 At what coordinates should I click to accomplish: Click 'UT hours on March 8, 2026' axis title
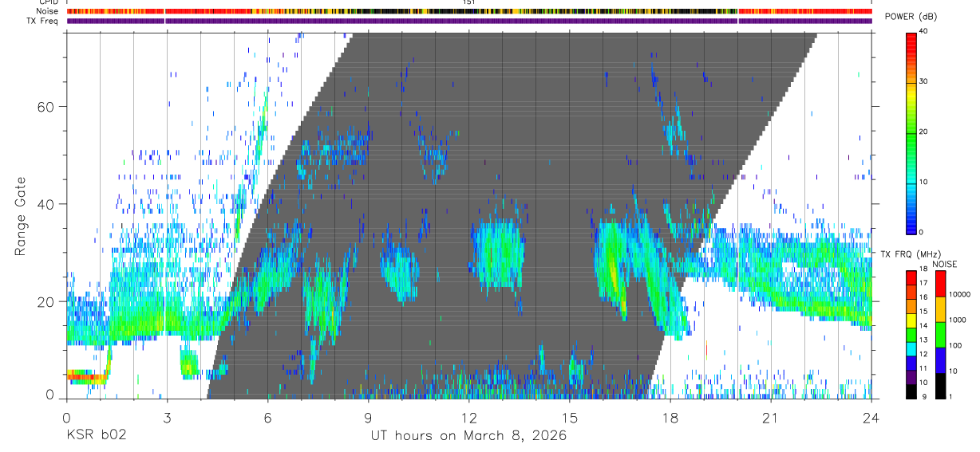(x=468, y=436)
